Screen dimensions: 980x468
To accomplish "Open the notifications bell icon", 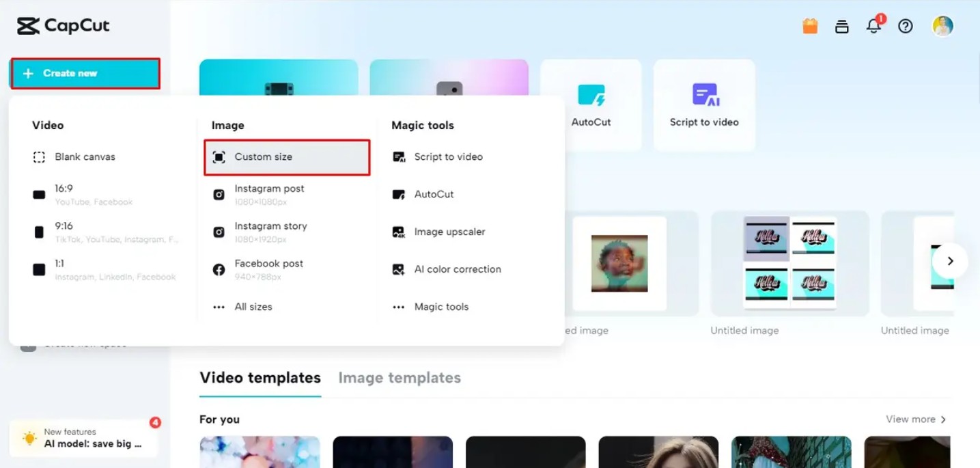I will [873, 27].
